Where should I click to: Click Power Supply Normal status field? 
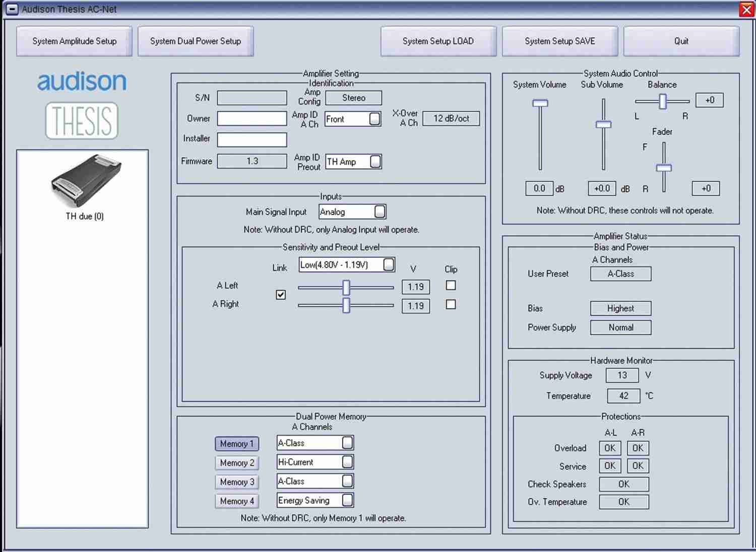[621, 327]
